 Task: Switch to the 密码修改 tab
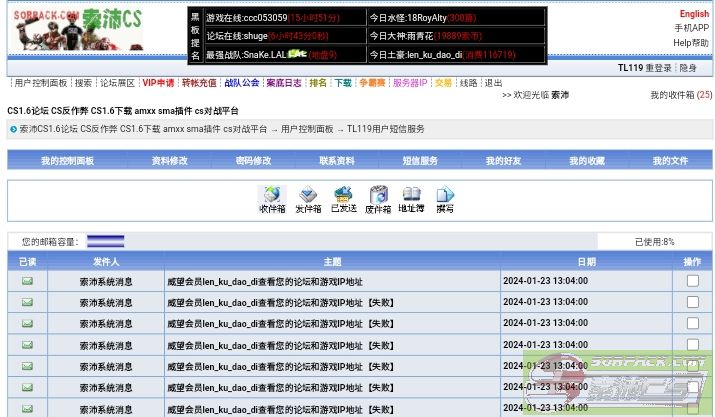[253, 160]
